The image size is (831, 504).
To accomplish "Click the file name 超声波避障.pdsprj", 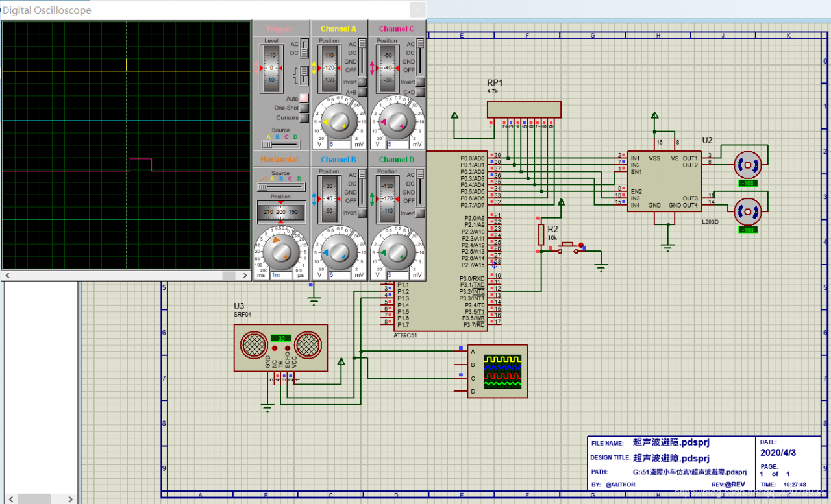I will [671, 443].
